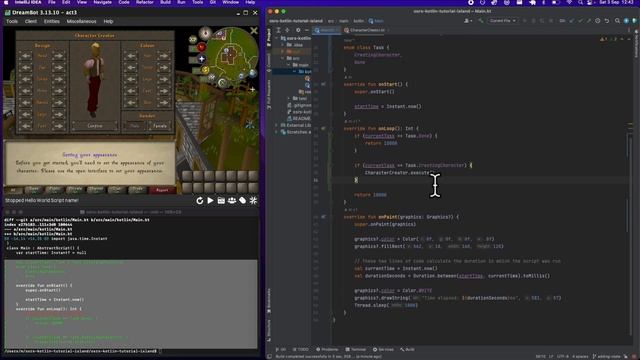Click the yellow run energy orb
640x360 pixels.
pos(205,70)
